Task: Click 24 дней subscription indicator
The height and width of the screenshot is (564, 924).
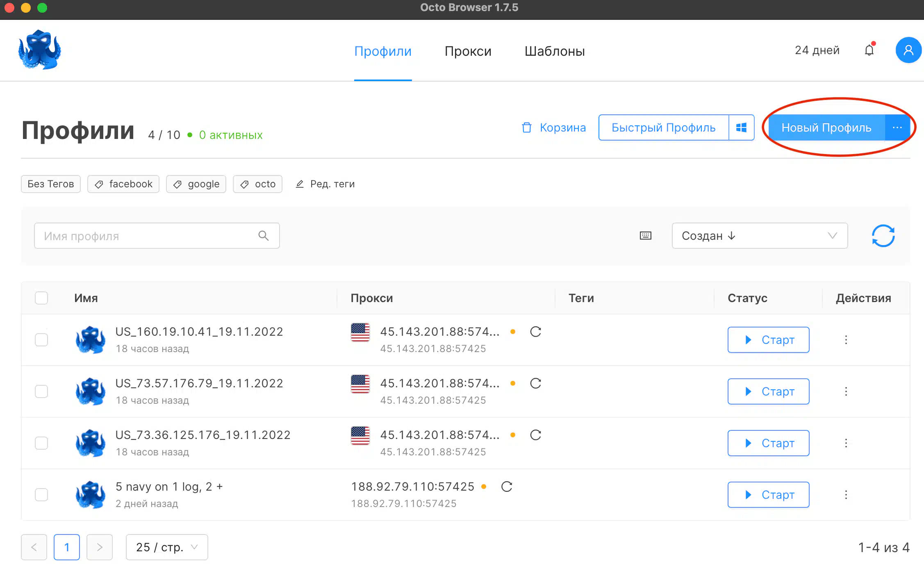Action: 817,50
